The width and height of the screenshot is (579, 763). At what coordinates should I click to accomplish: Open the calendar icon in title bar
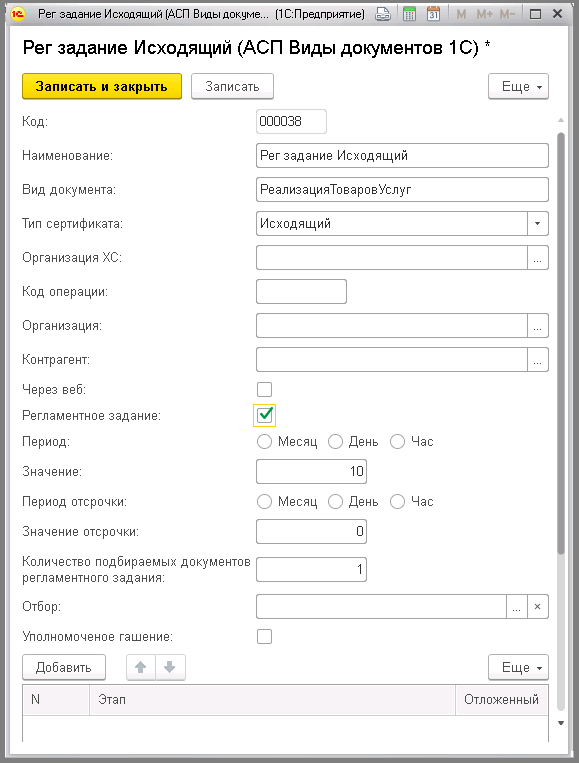[433, 14]
